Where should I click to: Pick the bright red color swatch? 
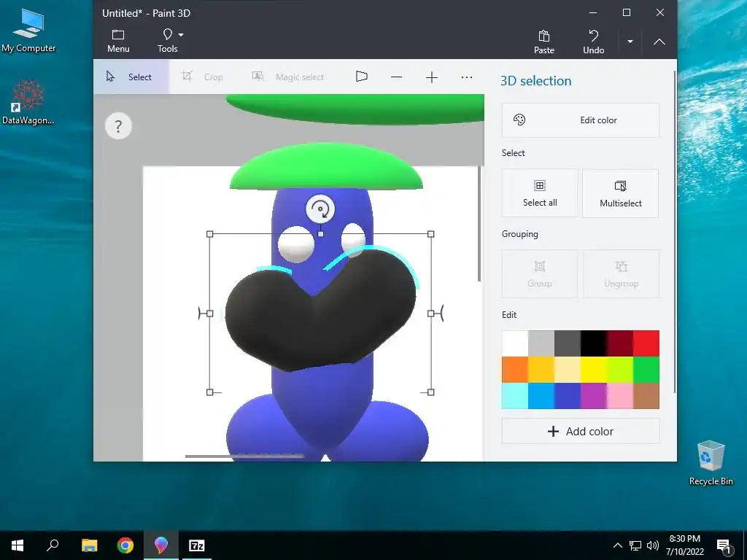pyautogui.click(x=646, y=343)
